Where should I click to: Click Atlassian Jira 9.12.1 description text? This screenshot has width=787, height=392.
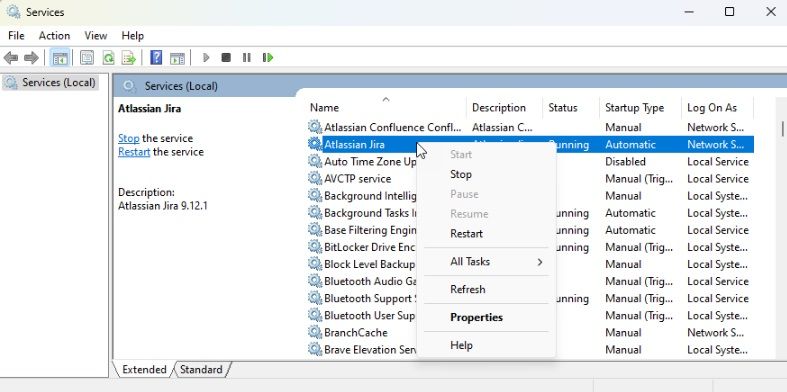click(163, 206)
